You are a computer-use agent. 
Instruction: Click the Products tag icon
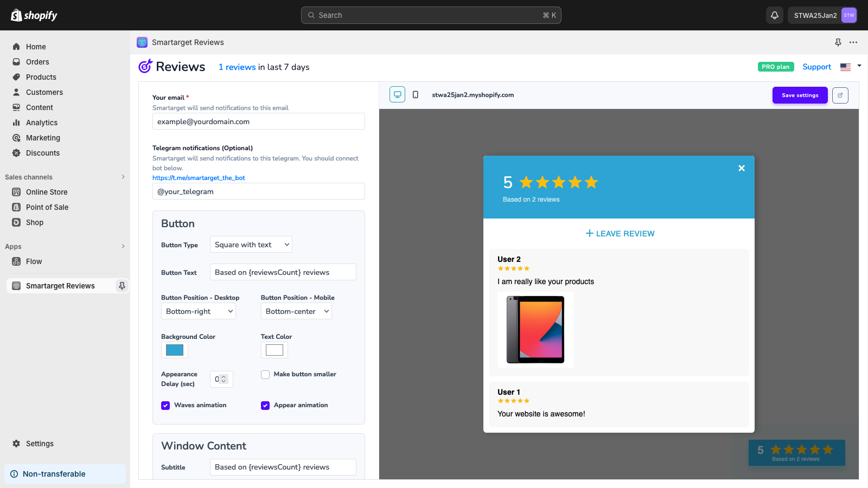click(16, 77)
